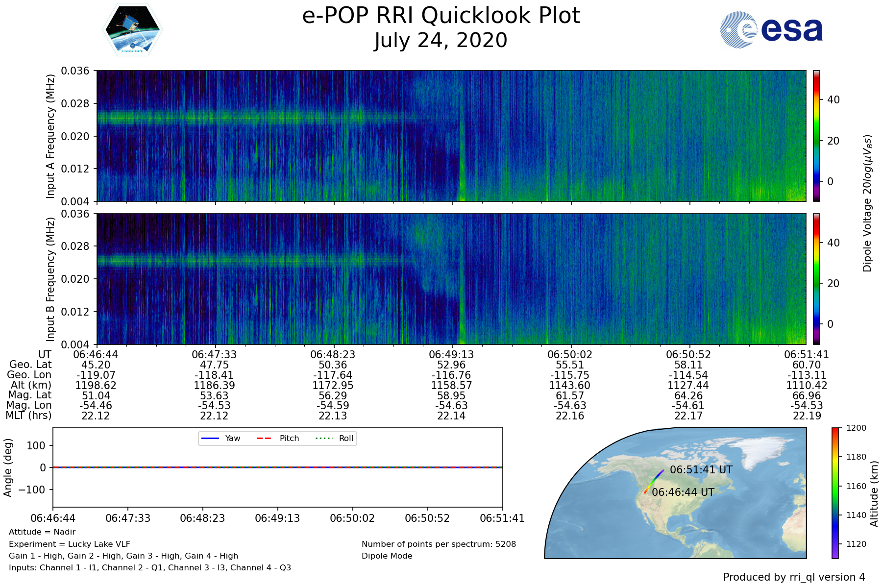Click the CASSIOPE satellite hexagon logo
The height and width of the screenshot is (588, 882).
click(132, 30)
